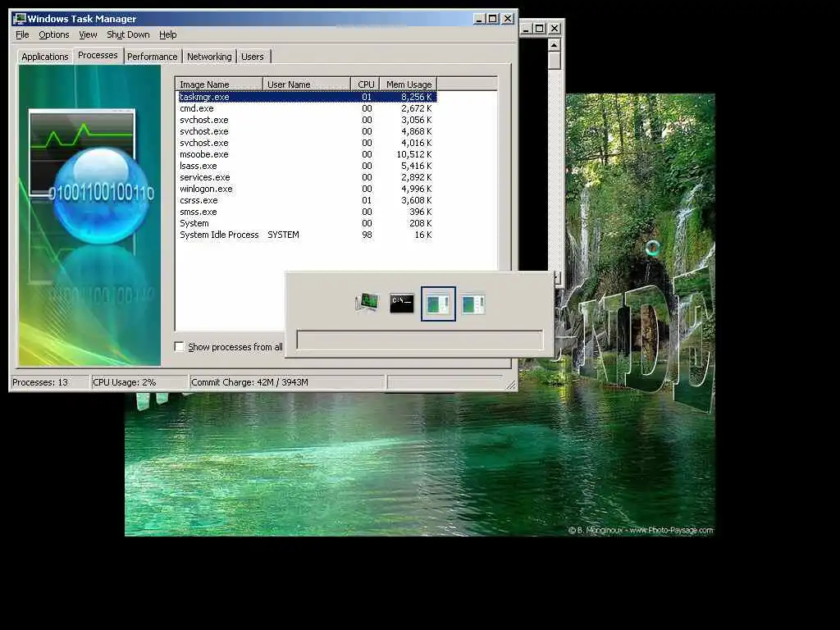
Task: Enable Show processes from all users checkbox
Action: [180, 347]
